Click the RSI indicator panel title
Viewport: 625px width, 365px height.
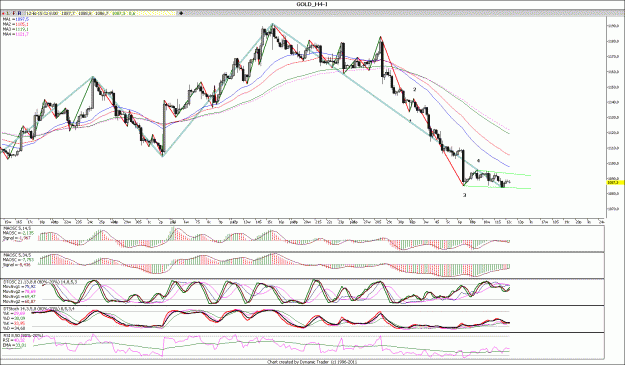click(23, 336)
